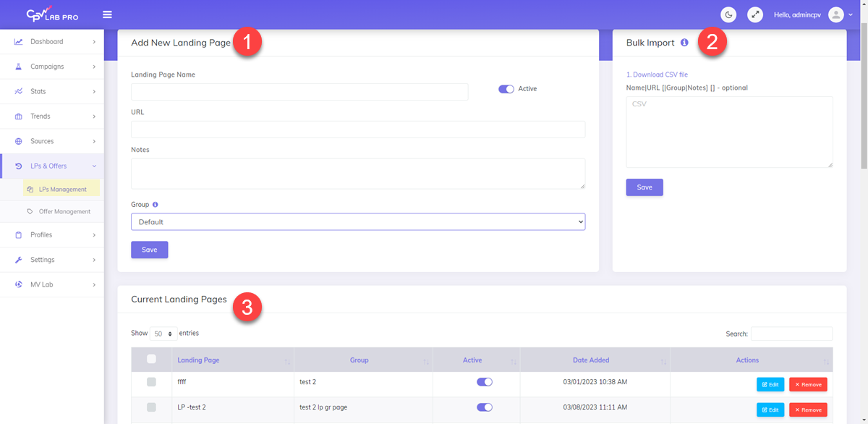Click the Stats graph icon
Screen dimensions: 868x424
[x=19, y=91]
